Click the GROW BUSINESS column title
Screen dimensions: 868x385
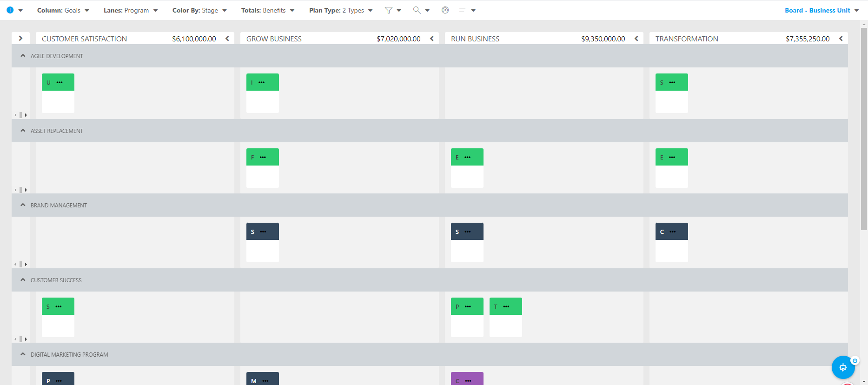click(x=274, y=39)
